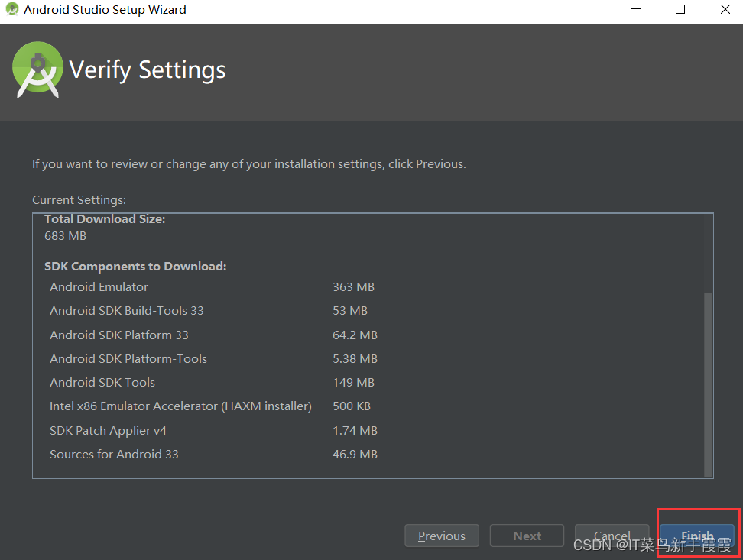
Task: Minimize the Setup Wizard window
Action: (636, 9)
